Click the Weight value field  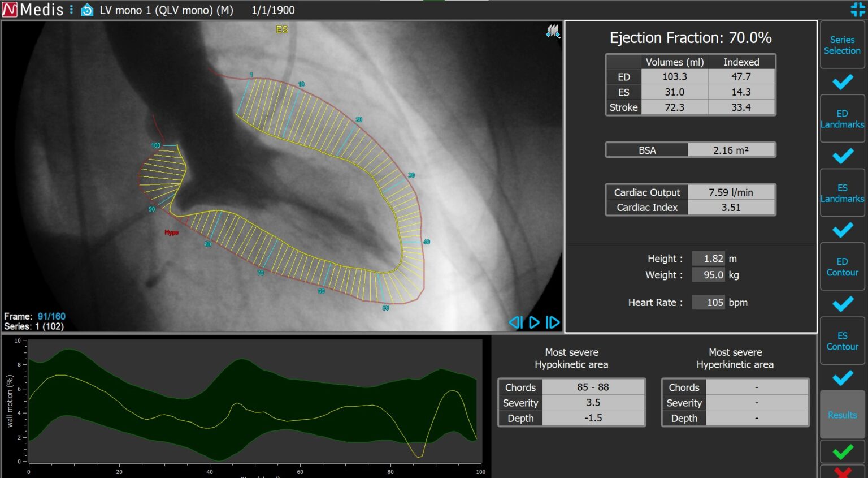[709, 275]
